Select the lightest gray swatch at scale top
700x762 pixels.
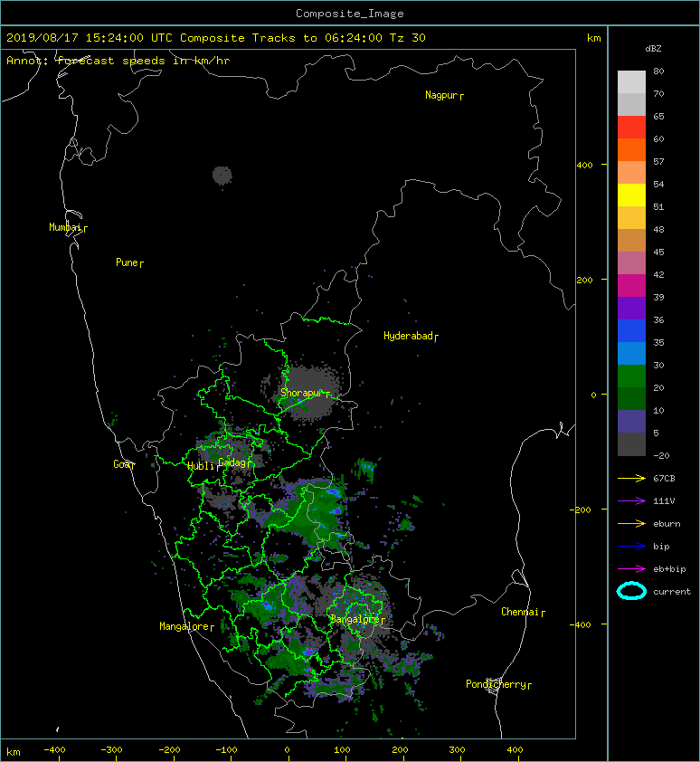(x=631, y=82)
